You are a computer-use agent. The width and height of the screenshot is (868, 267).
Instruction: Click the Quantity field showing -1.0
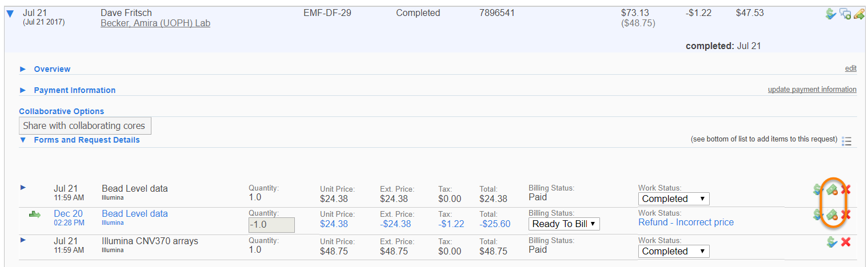click(271, 225)
